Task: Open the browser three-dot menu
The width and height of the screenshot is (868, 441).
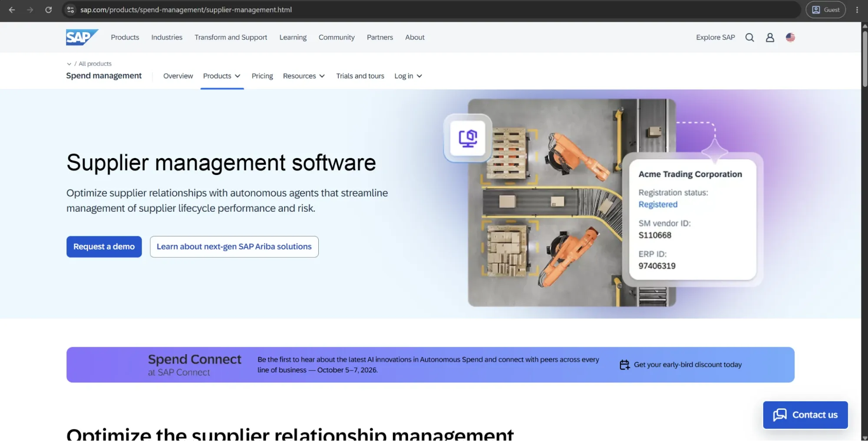Action: [857, 10]
